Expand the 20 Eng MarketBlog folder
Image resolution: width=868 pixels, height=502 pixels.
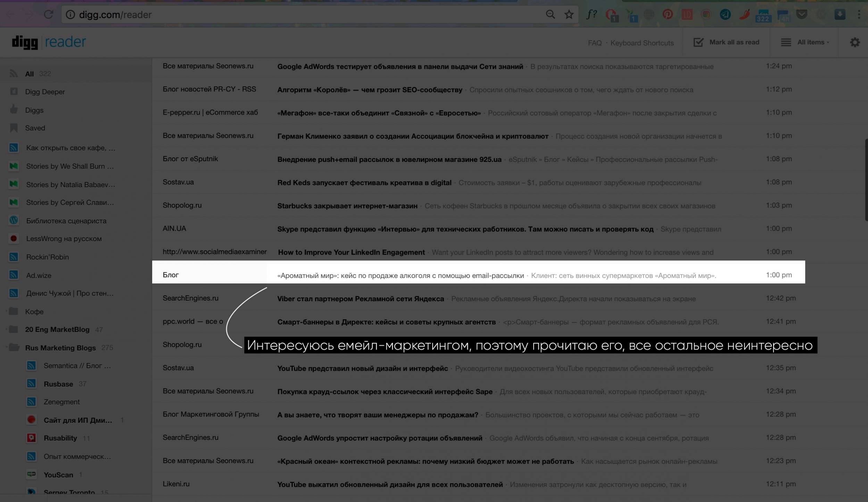pyautogui.click(x=6, y=329)
